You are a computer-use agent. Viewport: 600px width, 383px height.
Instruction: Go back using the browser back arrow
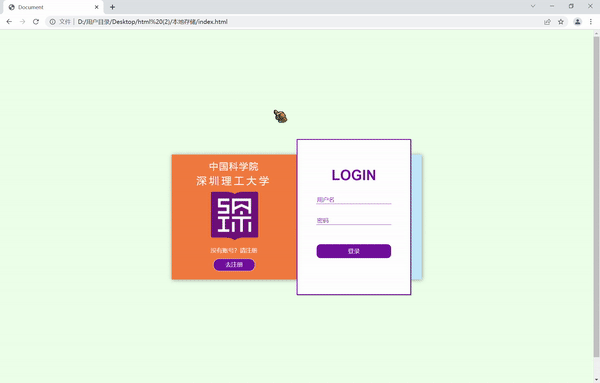9,22
